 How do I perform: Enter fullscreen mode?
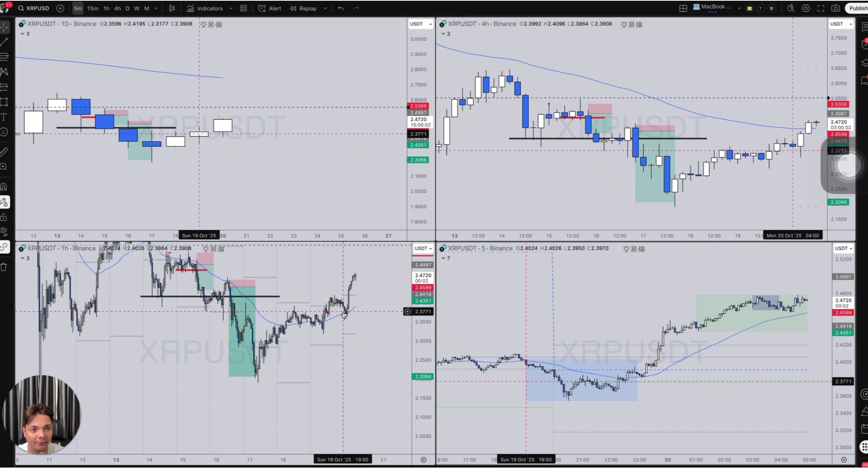click(821, 8)
